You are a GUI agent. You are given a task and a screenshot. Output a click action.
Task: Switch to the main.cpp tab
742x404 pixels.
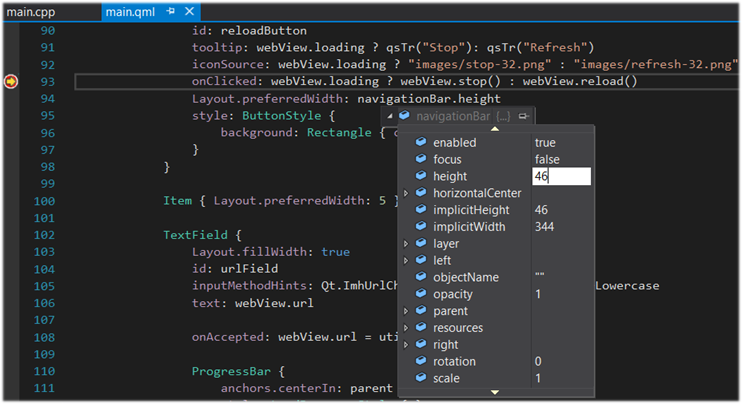coord(29,12)
